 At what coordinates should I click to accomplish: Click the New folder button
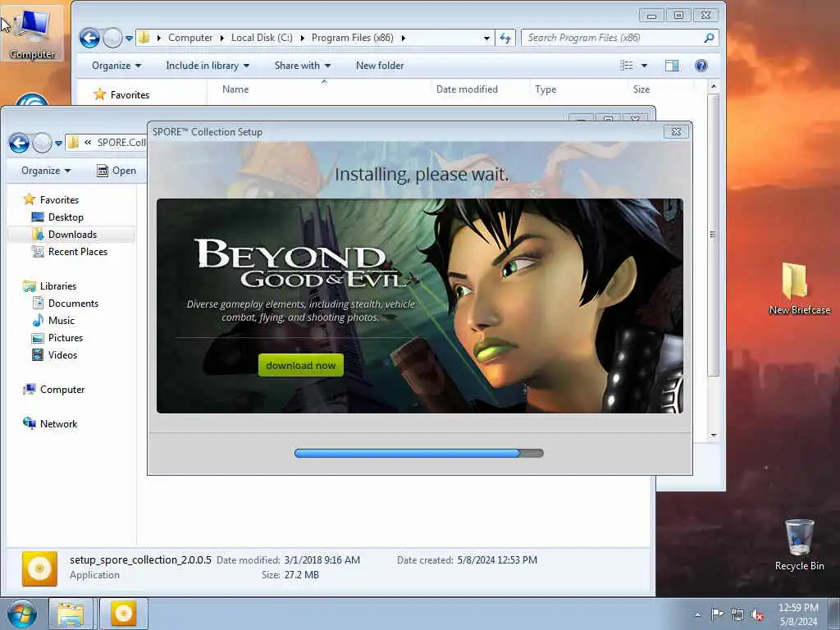pyautogui.click(x=379, y=66)
